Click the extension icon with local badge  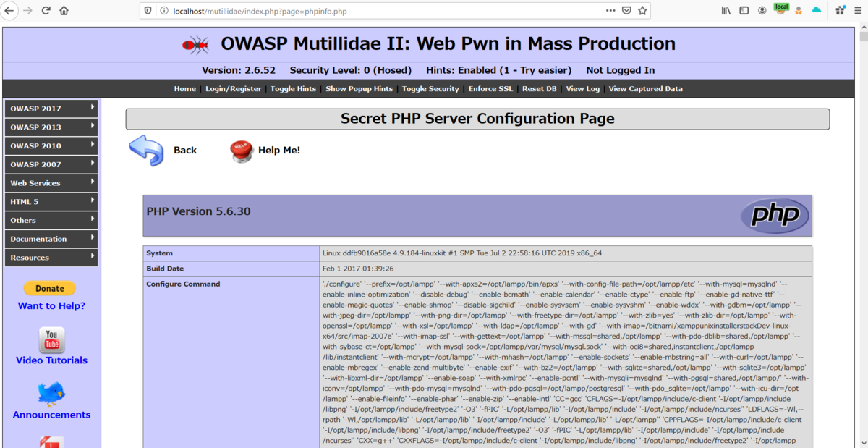pyautogui.click(x=781, y=9)
